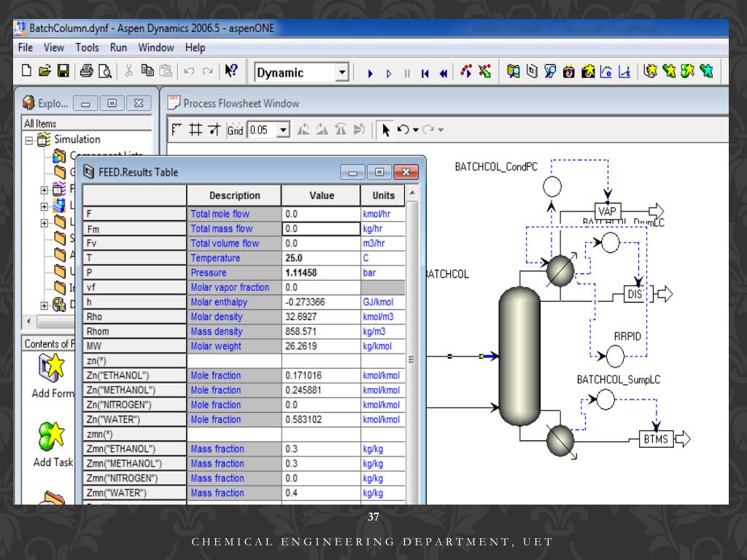Select the Fm total mass flow value cell
Viewport: 747px width, 560px height.
[321, 228]
